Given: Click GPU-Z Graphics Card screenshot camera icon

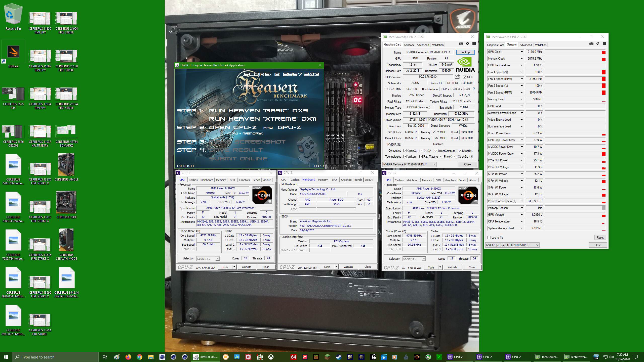Looking at the screenshot, I should pos(461,43).
